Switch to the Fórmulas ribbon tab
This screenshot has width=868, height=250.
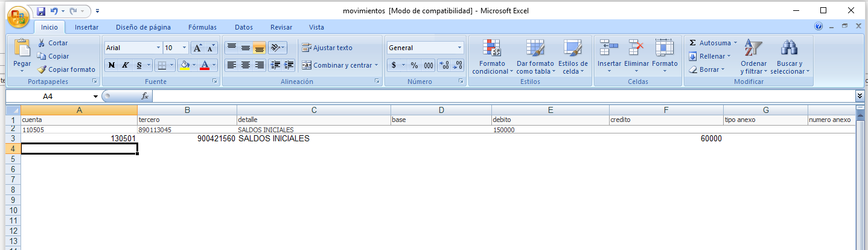(x=202, y=27)
